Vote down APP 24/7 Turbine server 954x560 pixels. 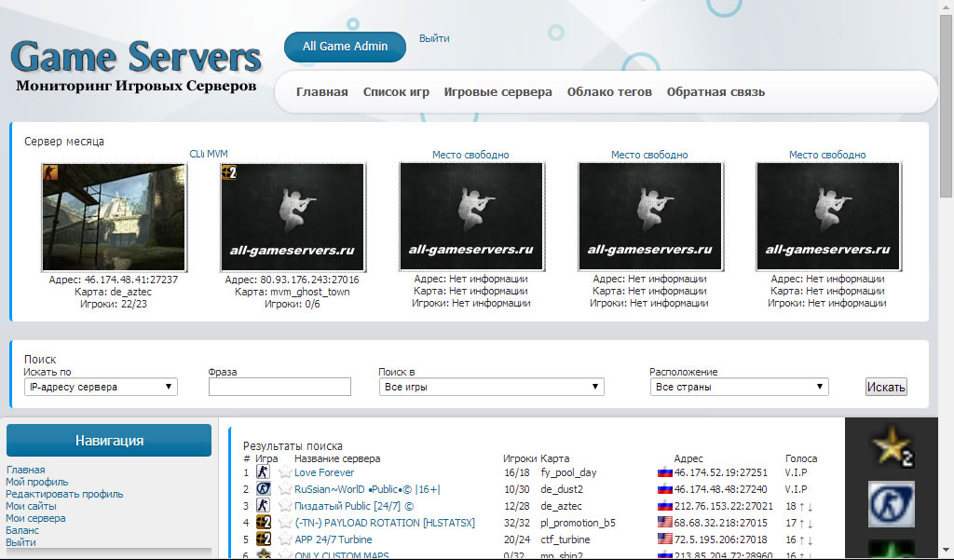[x=811, y=540]
